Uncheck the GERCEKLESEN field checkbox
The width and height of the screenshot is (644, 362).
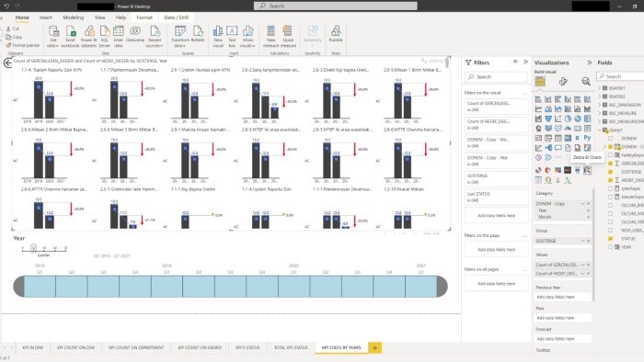(x=610, y=164)
